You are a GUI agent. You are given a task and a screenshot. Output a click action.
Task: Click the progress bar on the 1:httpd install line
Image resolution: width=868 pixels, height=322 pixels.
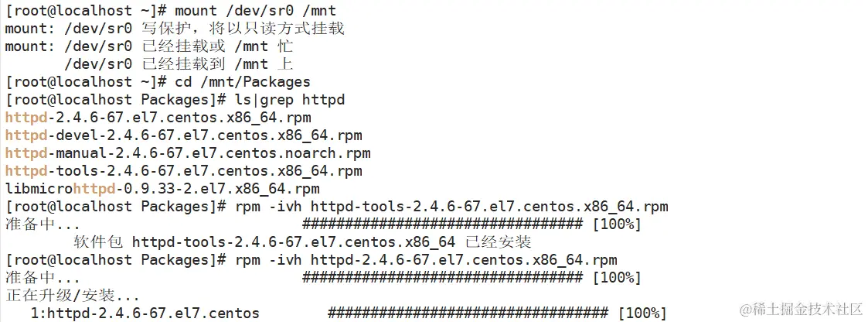tap(468, 313)
